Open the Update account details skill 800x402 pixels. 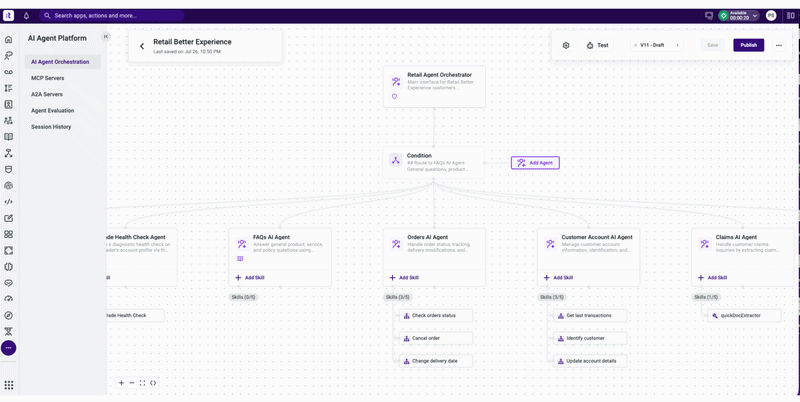(590, 361)
